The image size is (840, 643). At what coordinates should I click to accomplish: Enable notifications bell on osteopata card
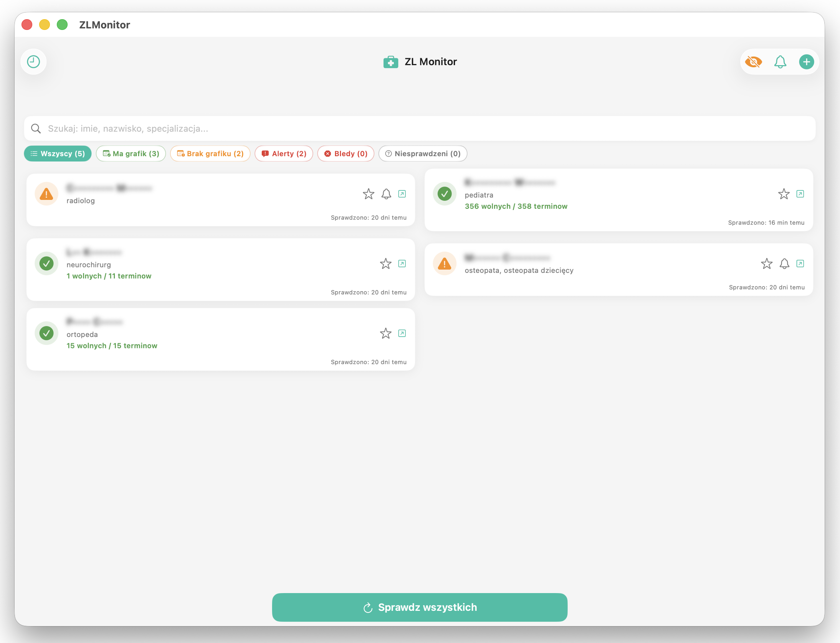point(784,264)
